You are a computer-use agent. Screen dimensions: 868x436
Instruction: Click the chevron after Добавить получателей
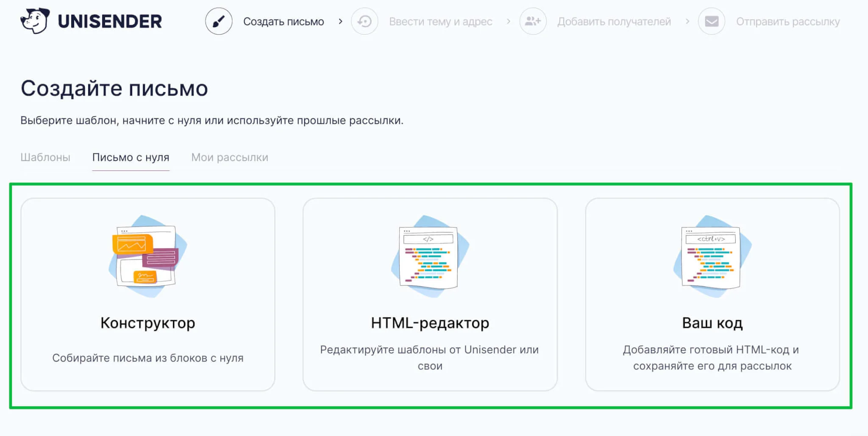tap(687, 21)
